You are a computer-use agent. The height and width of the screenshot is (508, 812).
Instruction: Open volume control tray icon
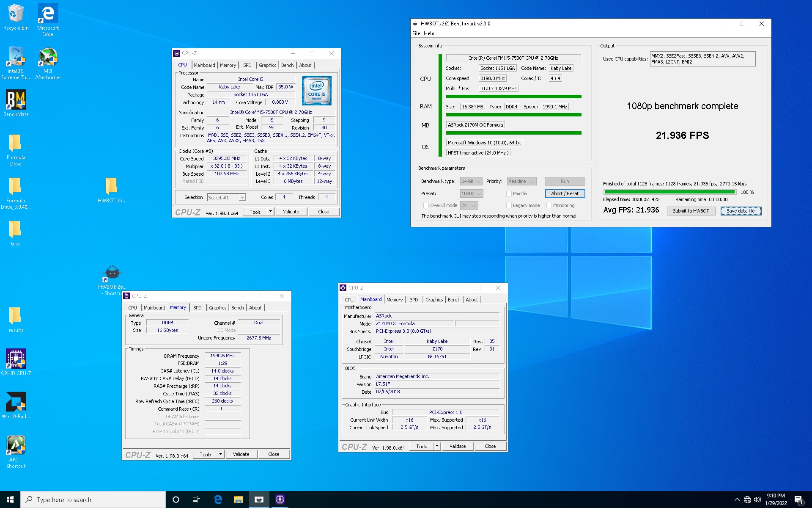pos(757,500)
